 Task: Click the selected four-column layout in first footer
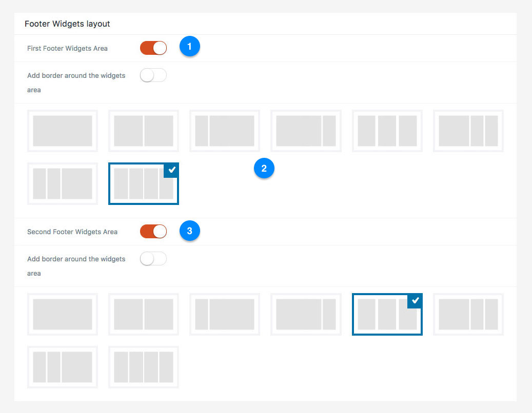click(x=144, y=183)
